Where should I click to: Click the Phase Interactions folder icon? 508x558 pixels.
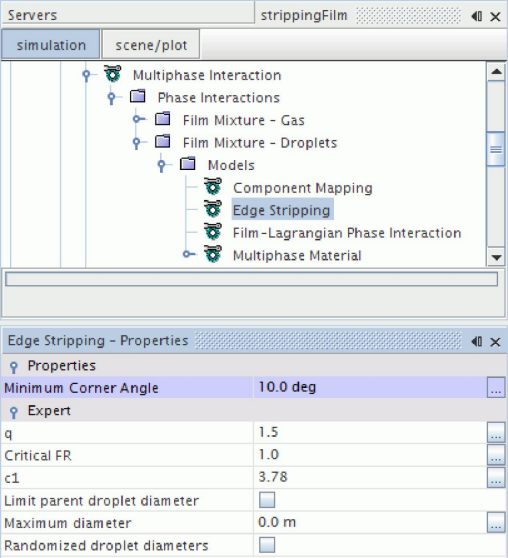coord(137,96)
